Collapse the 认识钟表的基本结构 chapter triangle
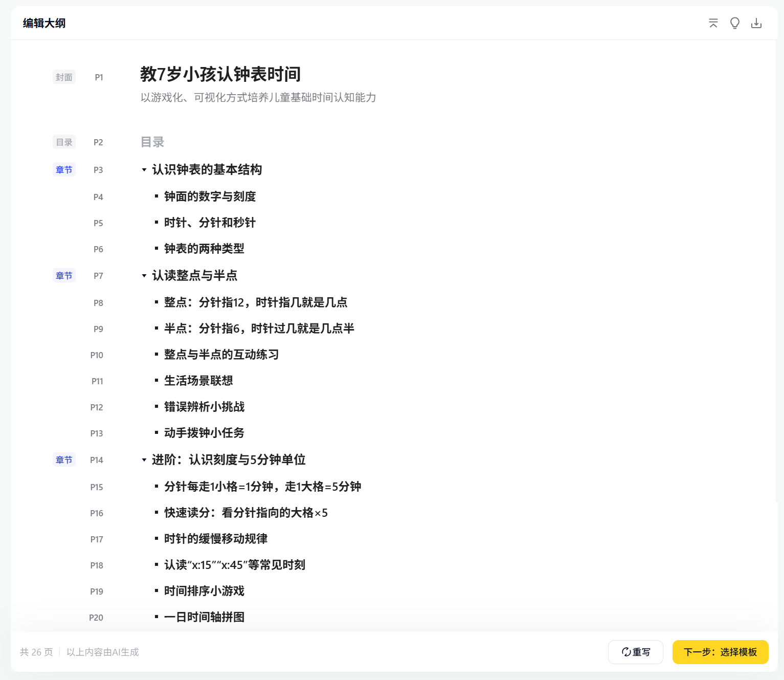This screenshot has width=784, height=680. pos(144,169)
